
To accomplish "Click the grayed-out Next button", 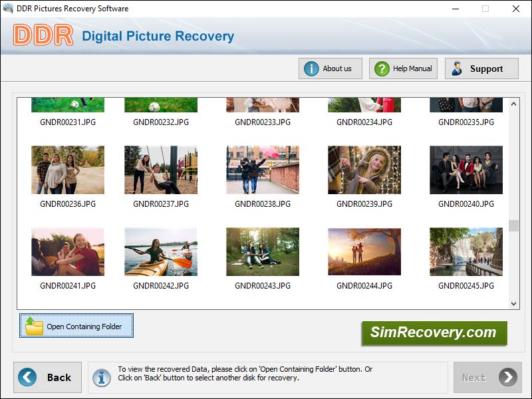I will [487, 377].
